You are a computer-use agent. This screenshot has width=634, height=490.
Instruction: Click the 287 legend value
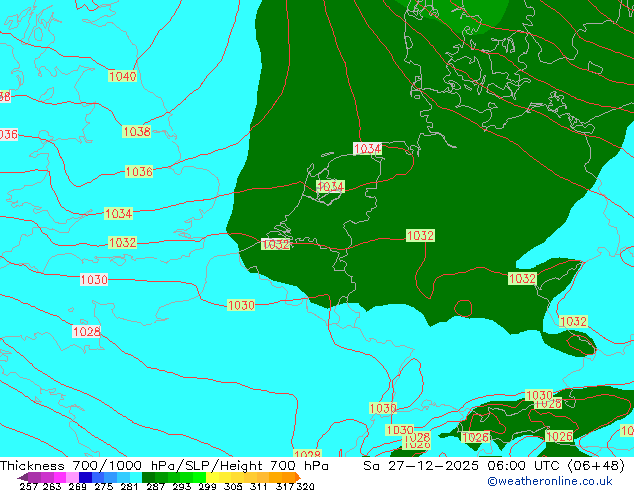click(155, 486)
